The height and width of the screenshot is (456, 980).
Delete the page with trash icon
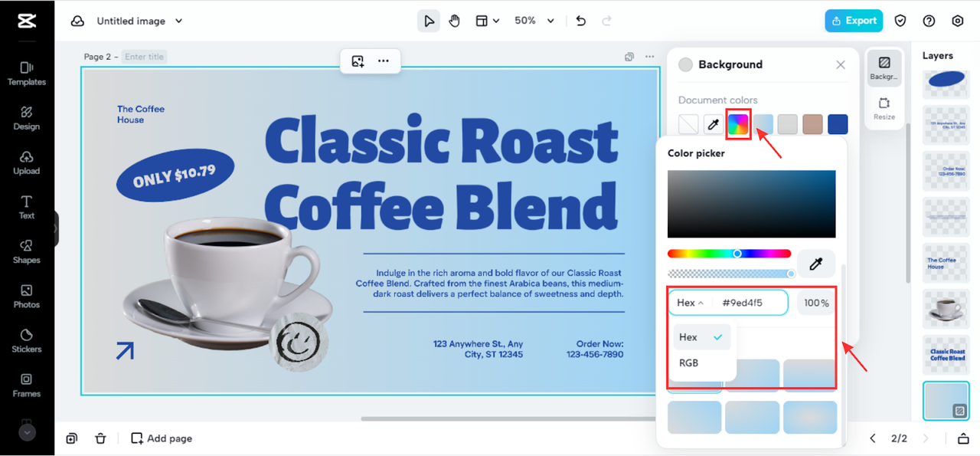point(100,438)
